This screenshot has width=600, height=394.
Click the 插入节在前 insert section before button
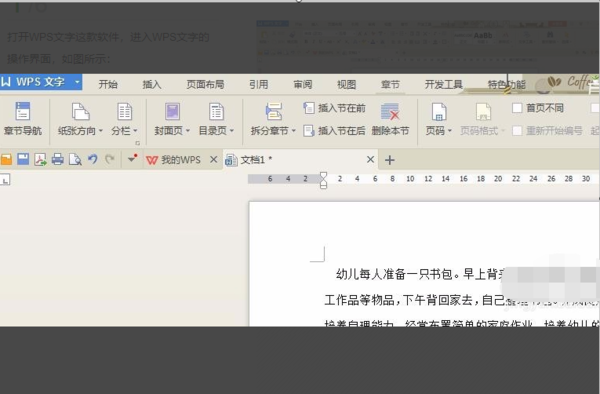click(x=334, y=108)
